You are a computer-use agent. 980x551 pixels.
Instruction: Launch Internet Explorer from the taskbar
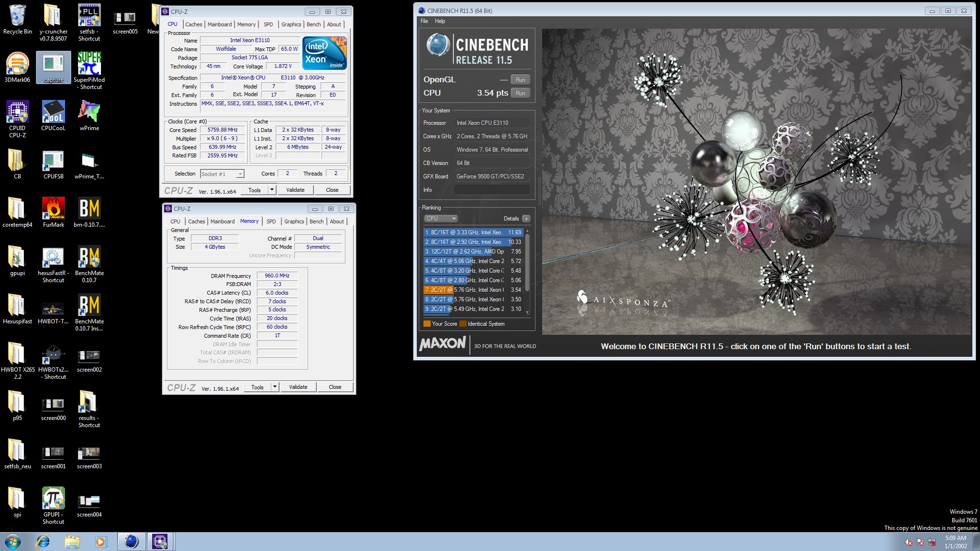pyautogui.click(x=43, y=541)
